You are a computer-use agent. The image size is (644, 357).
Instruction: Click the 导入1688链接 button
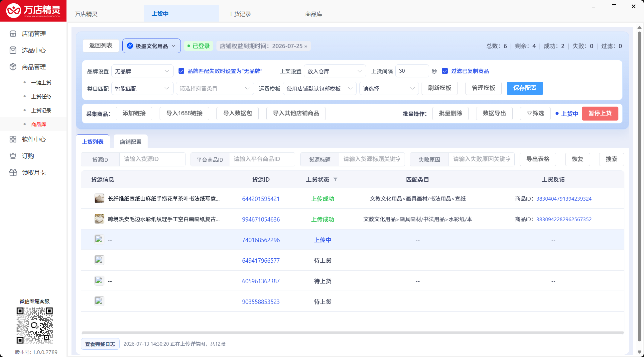coord(184,113)
